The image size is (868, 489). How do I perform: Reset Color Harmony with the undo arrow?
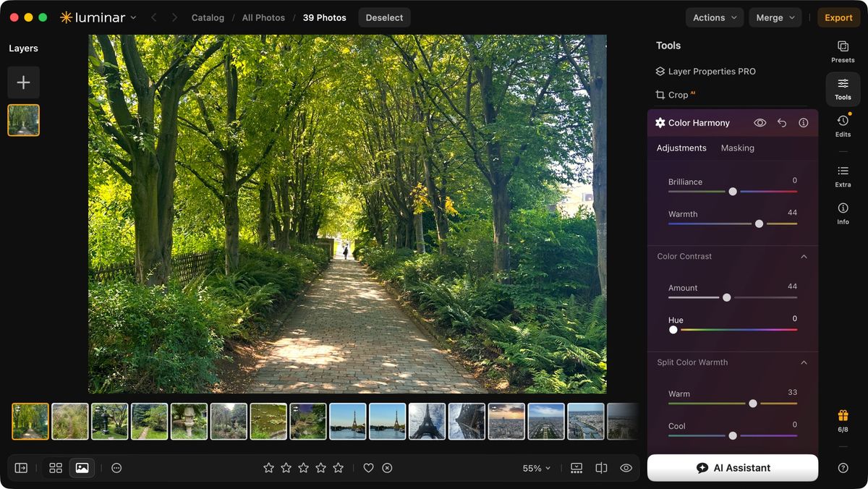(x=782, y=123)
